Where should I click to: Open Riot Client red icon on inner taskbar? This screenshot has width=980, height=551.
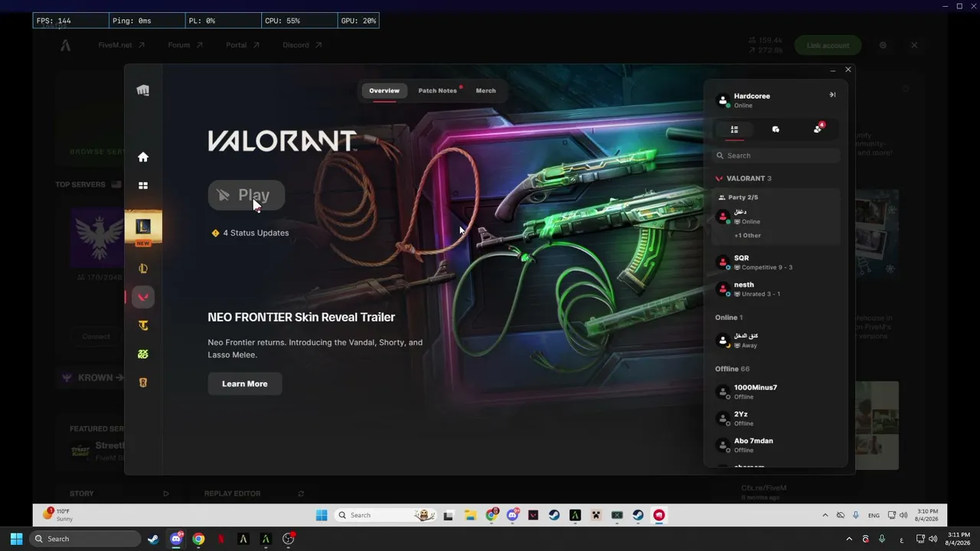pos(658,515)
